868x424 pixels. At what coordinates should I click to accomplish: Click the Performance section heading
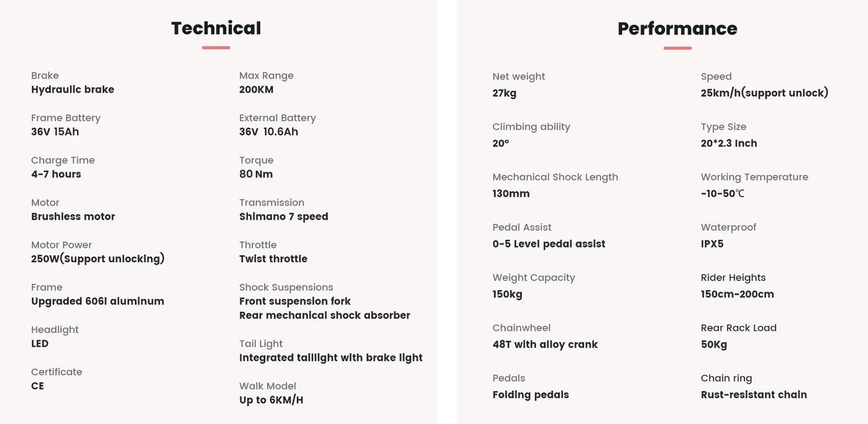[677, 29]
